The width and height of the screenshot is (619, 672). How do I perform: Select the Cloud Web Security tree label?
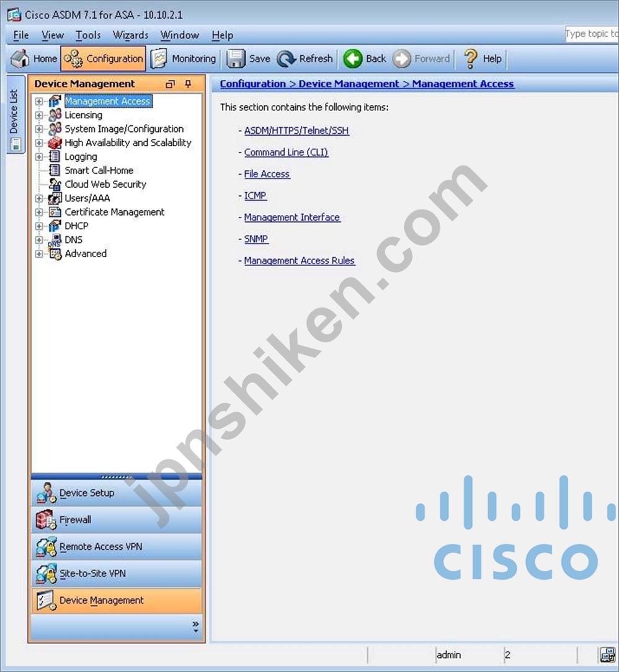[x=105, y=184]
